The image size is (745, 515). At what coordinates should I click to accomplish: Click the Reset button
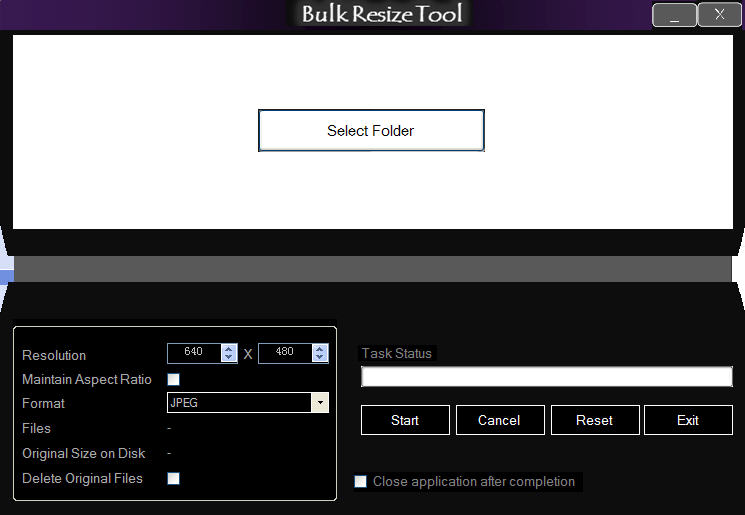594,420
